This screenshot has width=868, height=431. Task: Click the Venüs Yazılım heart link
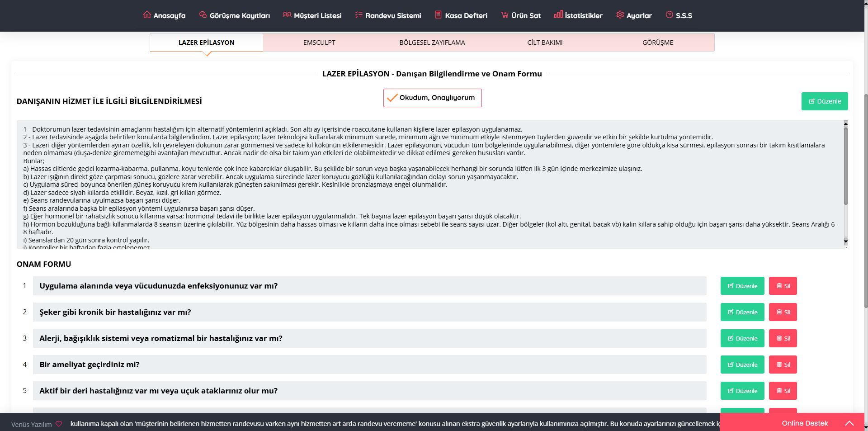pos(59,424)
